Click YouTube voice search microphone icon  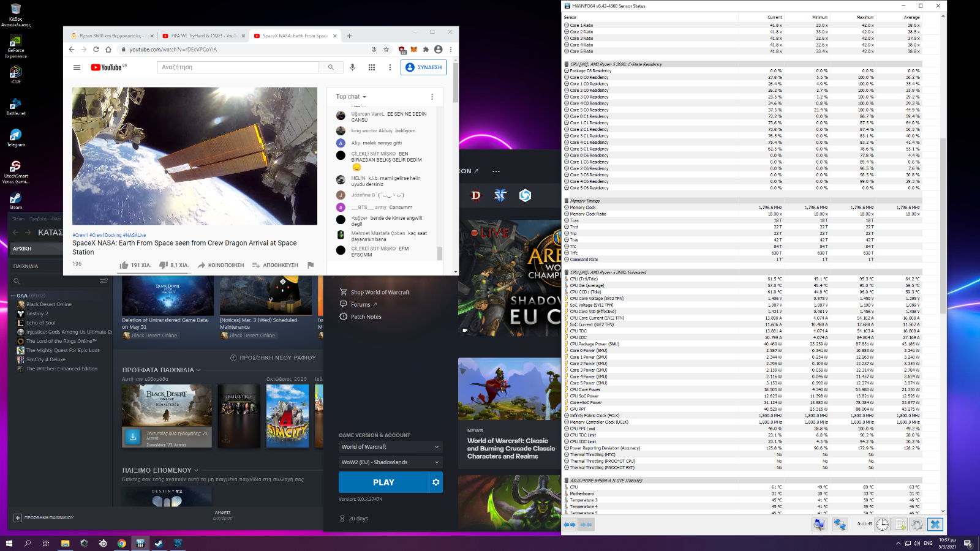point(352,67)
